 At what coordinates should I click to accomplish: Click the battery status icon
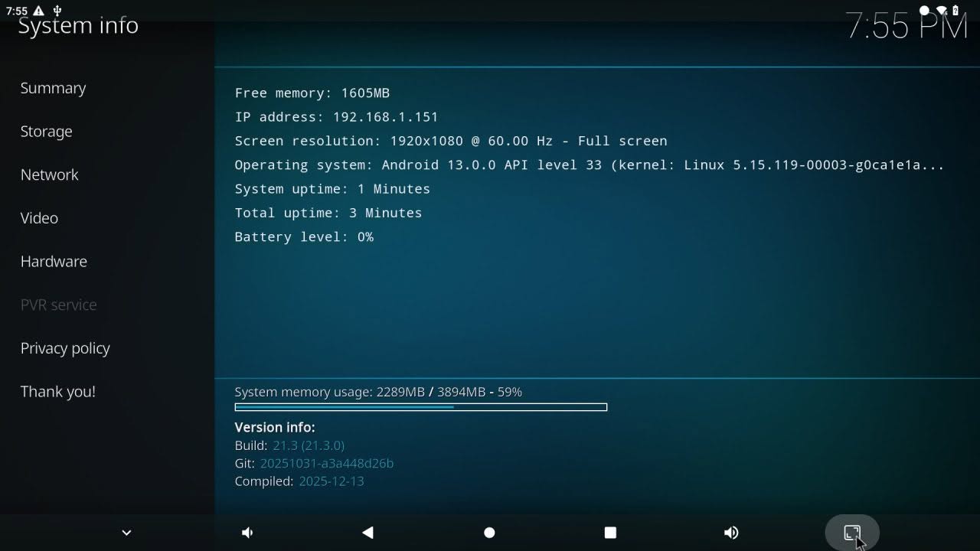tap(955, 11)
